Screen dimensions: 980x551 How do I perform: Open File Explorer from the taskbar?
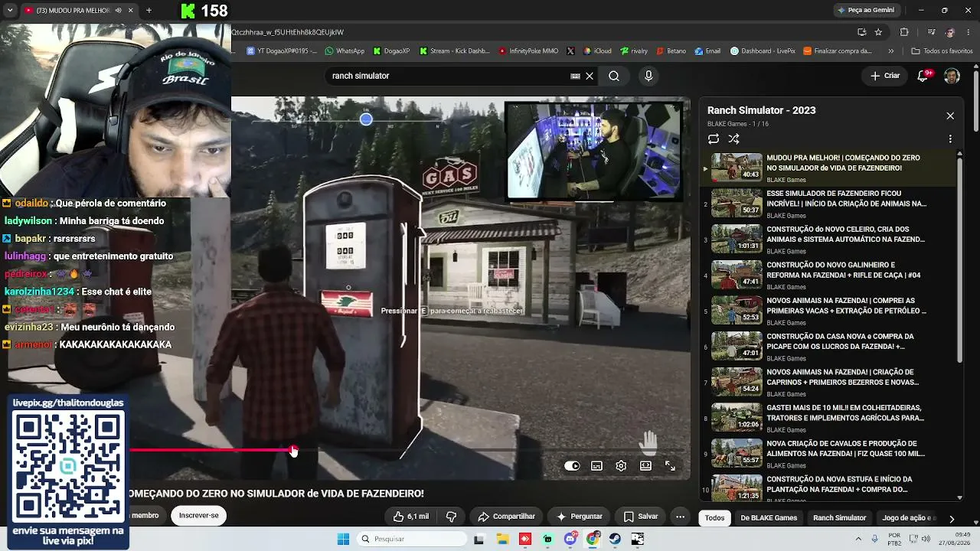point(502,539)
